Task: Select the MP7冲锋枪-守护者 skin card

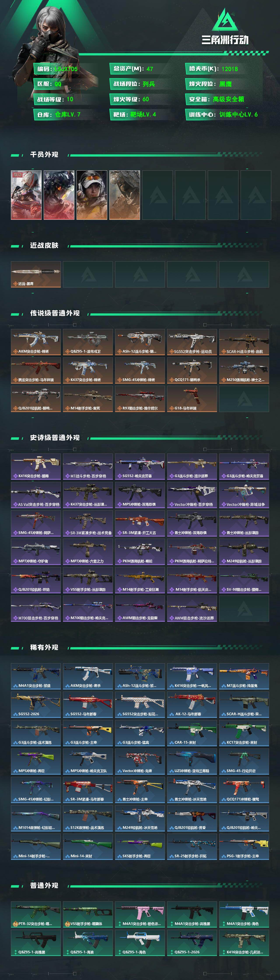Action: coord(36,552)
